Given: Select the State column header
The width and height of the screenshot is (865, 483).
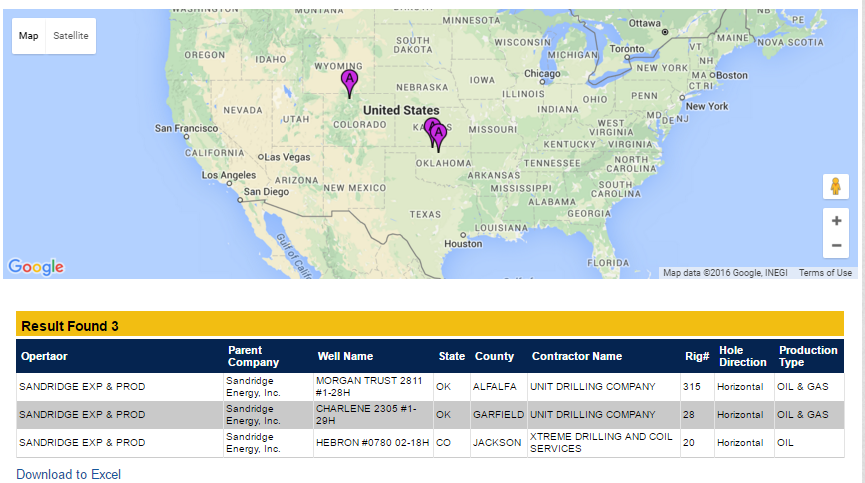Looking at the screenshot, I should (x=451, y=356).
